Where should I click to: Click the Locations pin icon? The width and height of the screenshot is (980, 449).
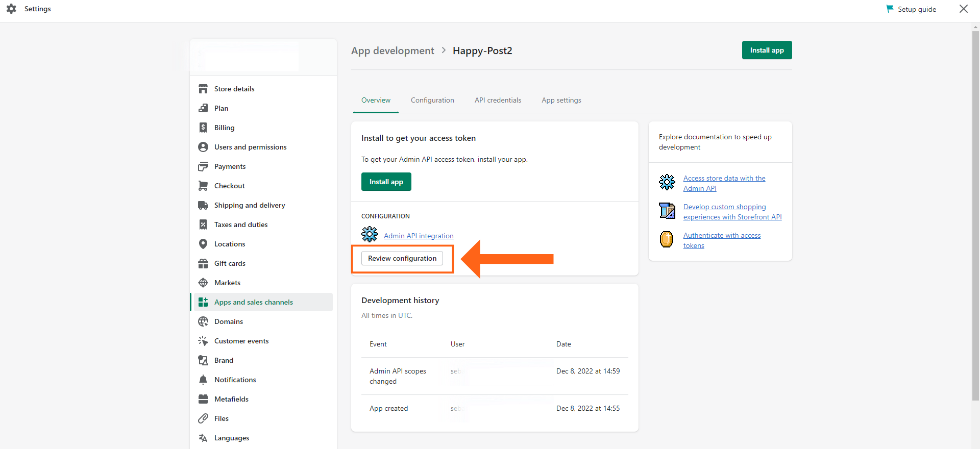pos(203,244)
